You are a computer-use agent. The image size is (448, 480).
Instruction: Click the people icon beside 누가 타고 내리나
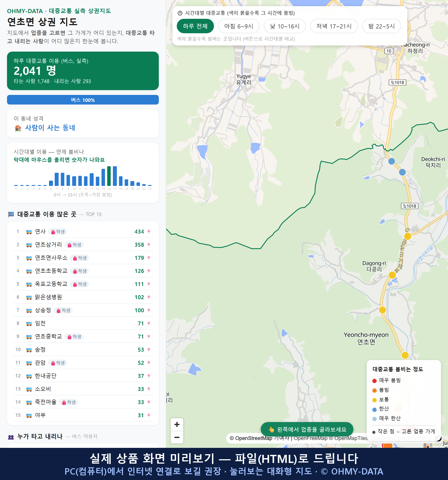point(11,437)
